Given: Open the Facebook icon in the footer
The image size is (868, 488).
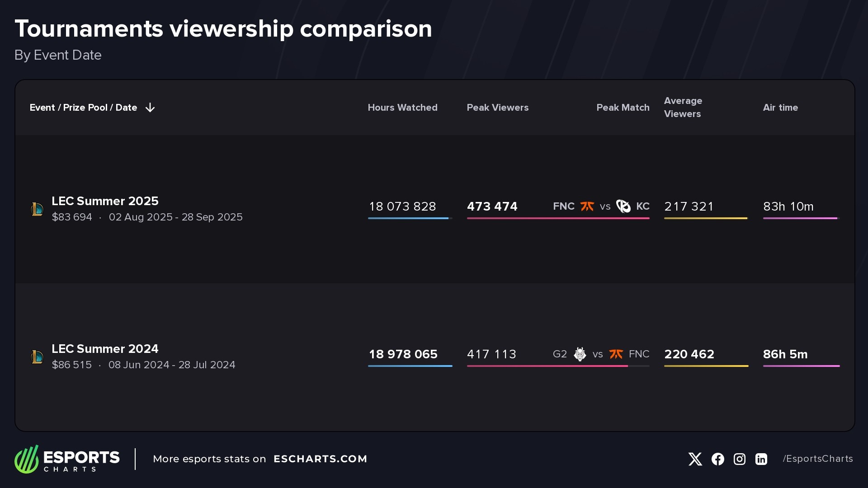Looking at the screenshot, I should 717,459.
